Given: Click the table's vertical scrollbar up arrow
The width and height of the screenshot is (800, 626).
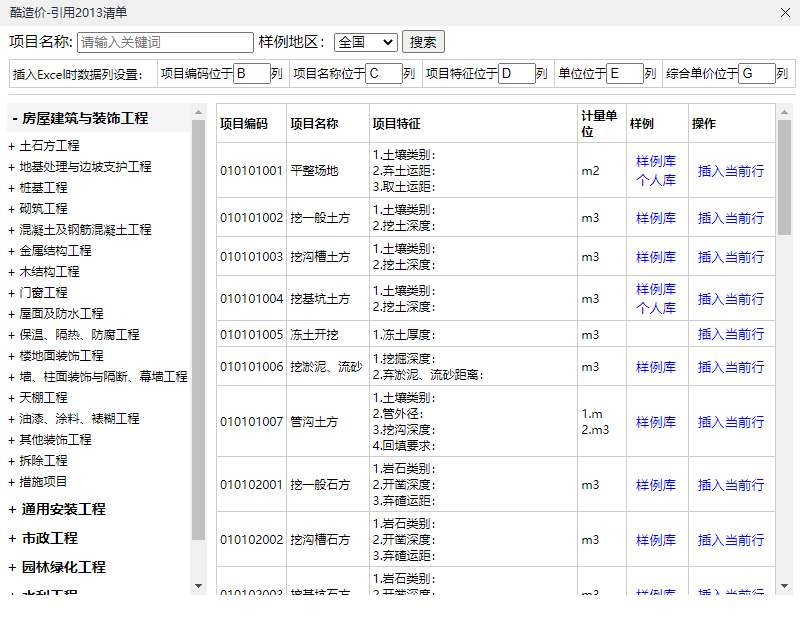Looking at the screenshot, I should [784, 112].
